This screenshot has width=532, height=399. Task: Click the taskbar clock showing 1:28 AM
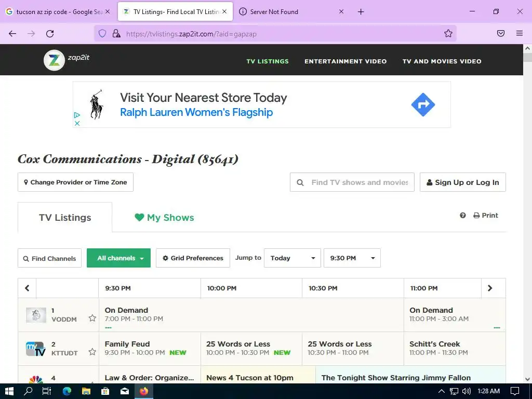[x=488, y=391]
